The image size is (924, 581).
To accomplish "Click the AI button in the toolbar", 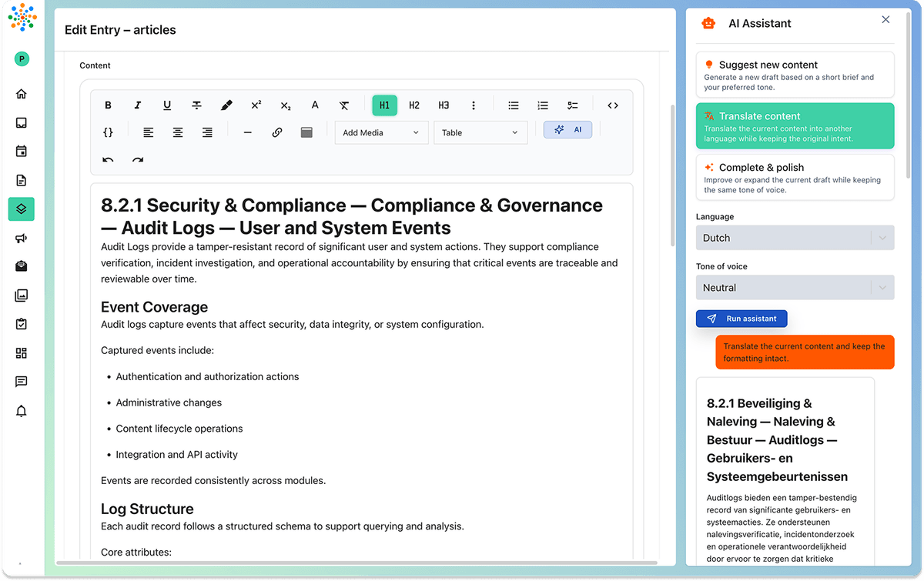I will point(567,130).
